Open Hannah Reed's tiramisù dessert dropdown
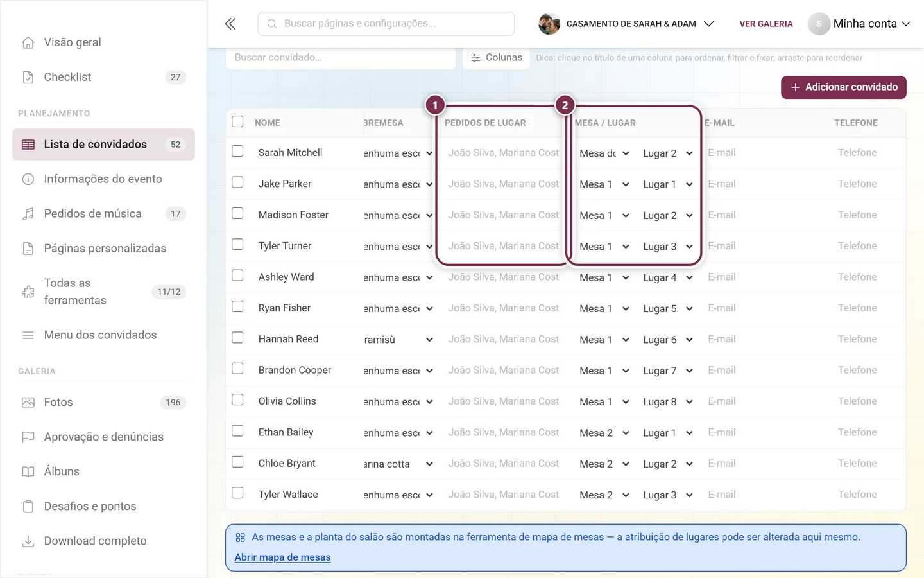Image resolution: width=924 pixels, height=578 pixels. (398, 340)
